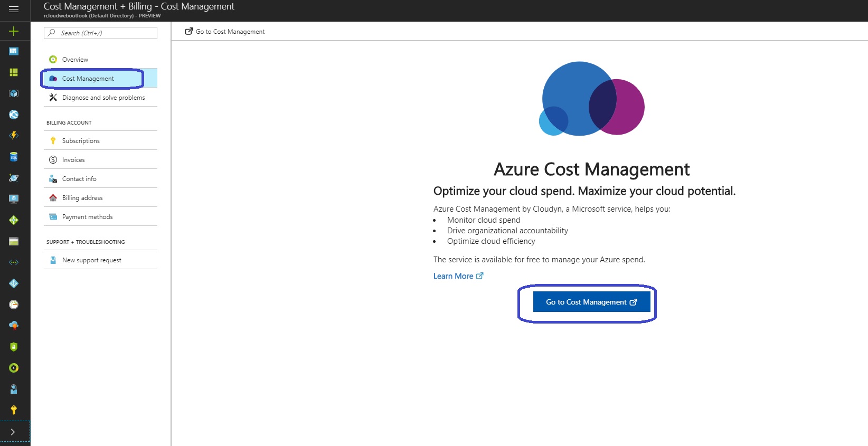This screenshot has width=868, height=446.
Task: Click the green plus Create a resource icon
Action: (14, 31)
